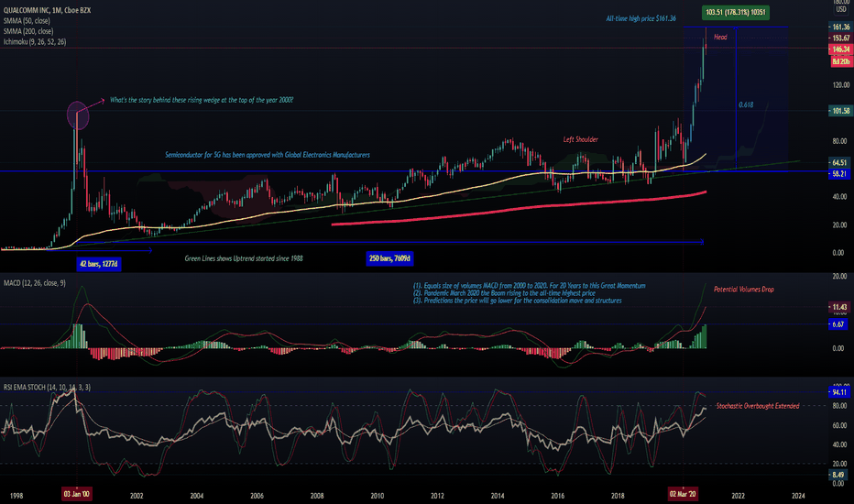The height and width of the screenshot is (504, 854).
Task: Select the 'Stochastic Overbought Extended' annotation
Action: [x=758, y=406]
